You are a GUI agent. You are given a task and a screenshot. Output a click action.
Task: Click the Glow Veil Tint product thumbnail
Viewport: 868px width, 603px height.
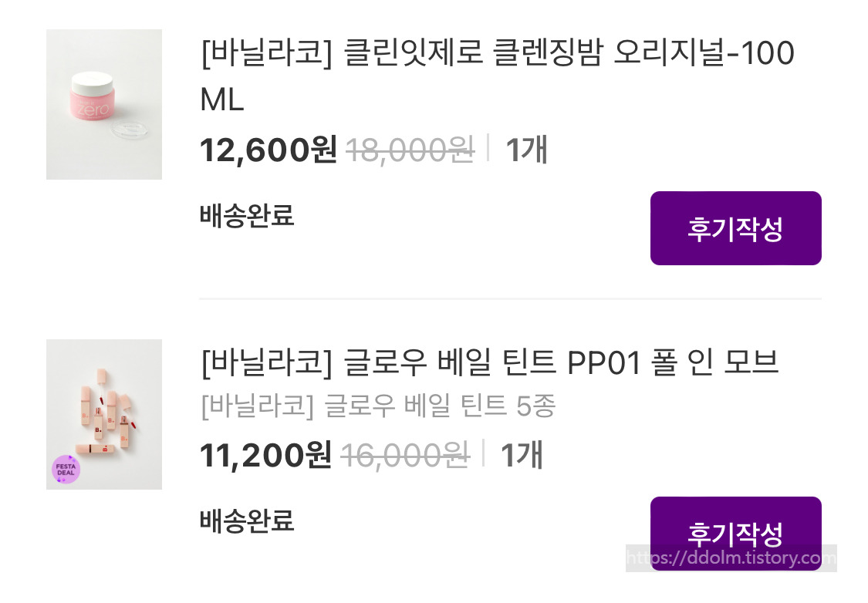pyautogui.click(x=104, y=414)
